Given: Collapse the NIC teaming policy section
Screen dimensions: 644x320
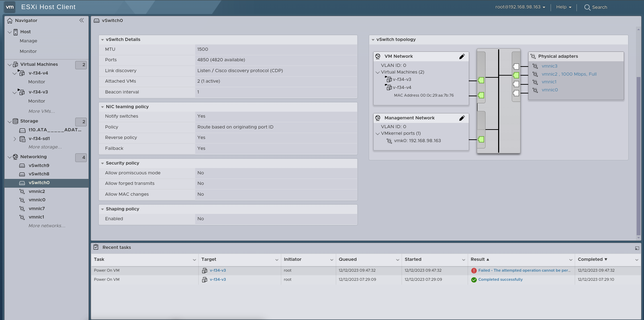Looking at the screenshot, I should [x=102, y=107].
